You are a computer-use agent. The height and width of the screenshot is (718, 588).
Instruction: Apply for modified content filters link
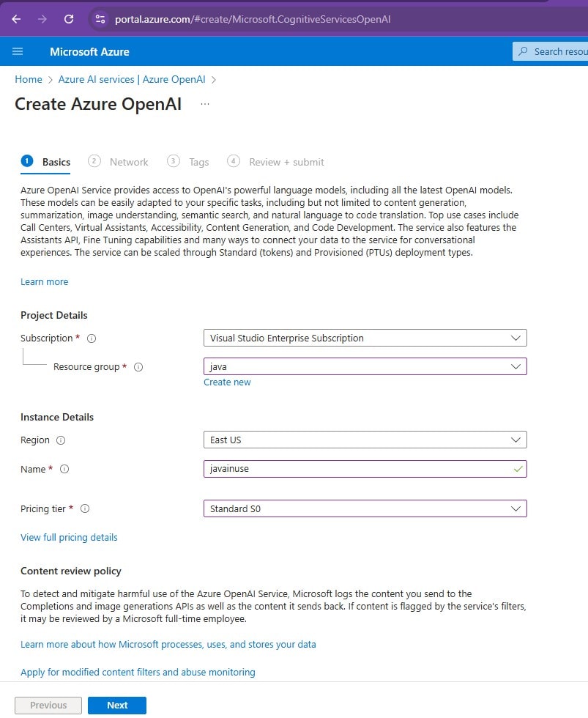point(138,673)
